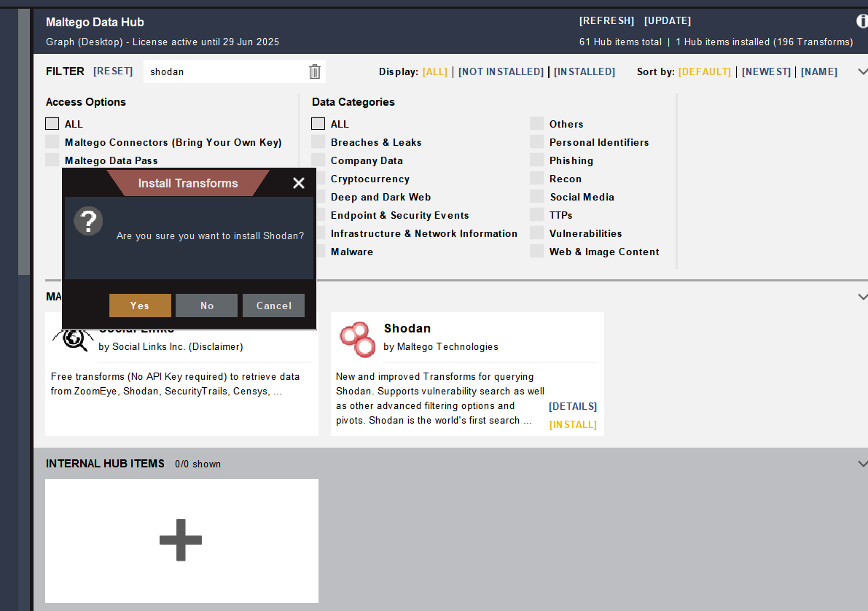Click the '0/0 shown' counter

198,464
